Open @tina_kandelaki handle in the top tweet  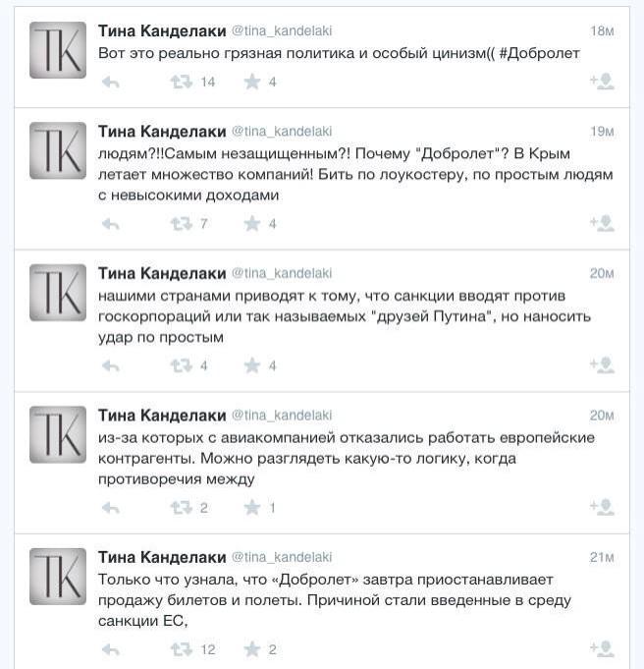pos(281,32)
